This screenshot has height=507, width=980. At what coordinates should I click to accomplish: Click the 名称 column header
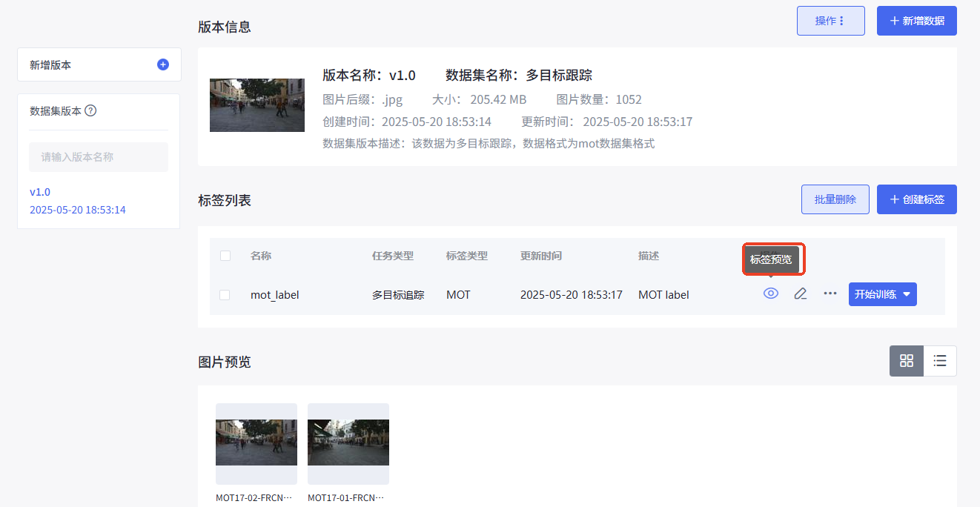point(261,256)
